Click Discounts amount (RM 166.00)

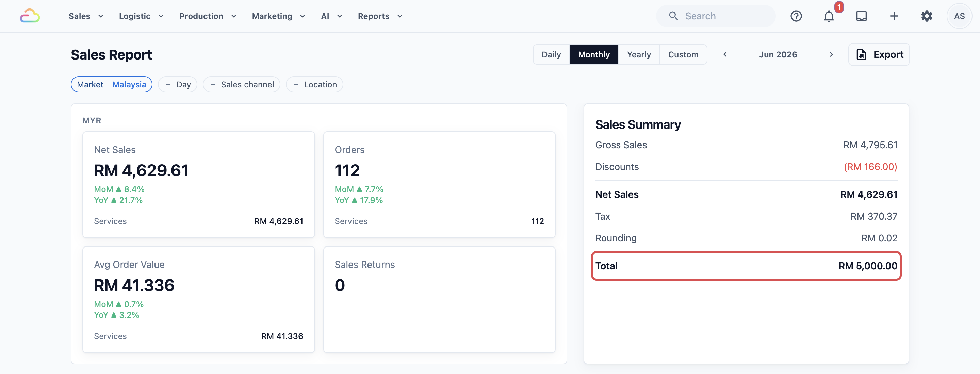[x=870, y=167]
